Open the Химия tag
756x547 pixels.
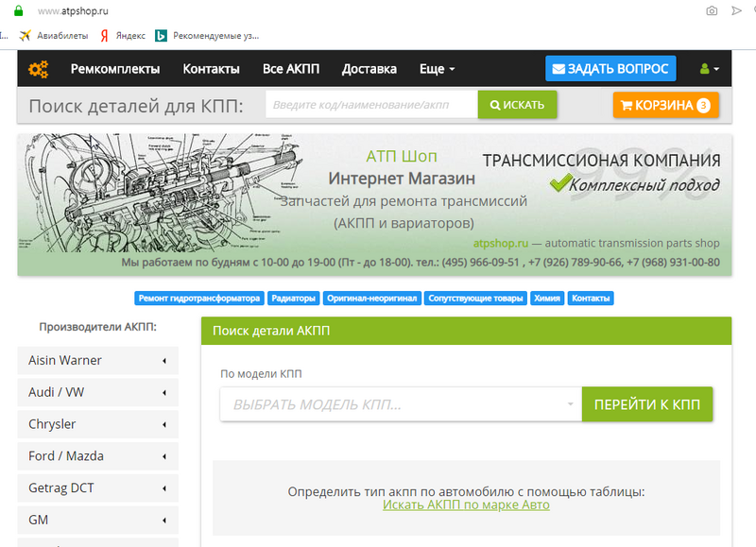coord(547,299)
